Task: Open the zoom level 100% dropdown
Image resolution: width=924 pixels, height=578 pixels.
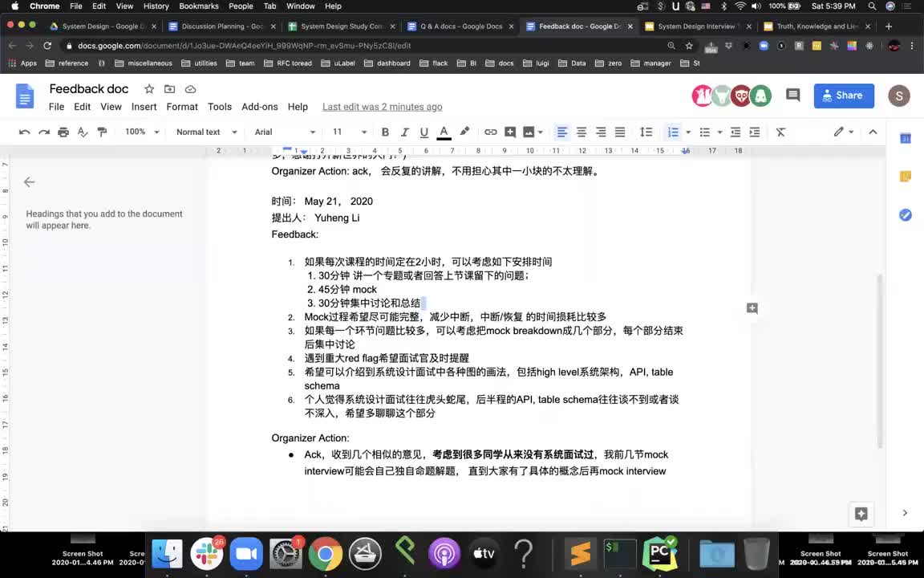Action: click(x=142, y=132)
